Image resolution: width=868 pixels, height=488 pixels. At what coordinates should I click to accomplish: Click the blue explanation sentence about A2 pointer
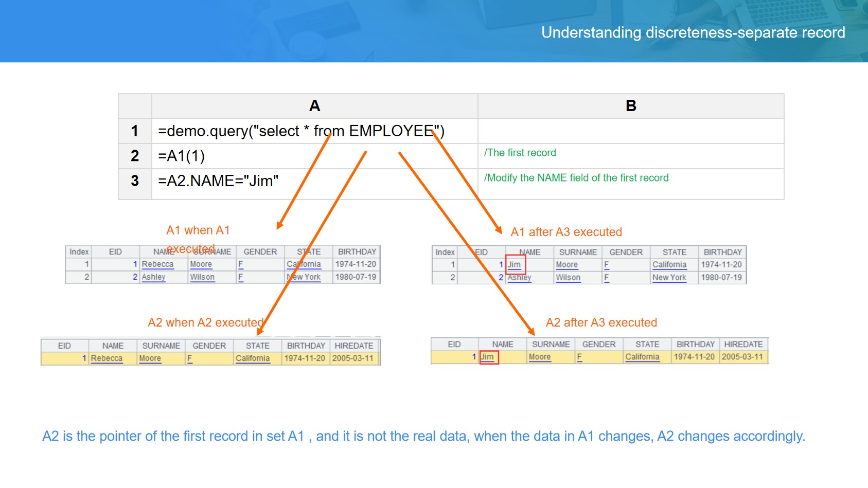pos(423,436)
